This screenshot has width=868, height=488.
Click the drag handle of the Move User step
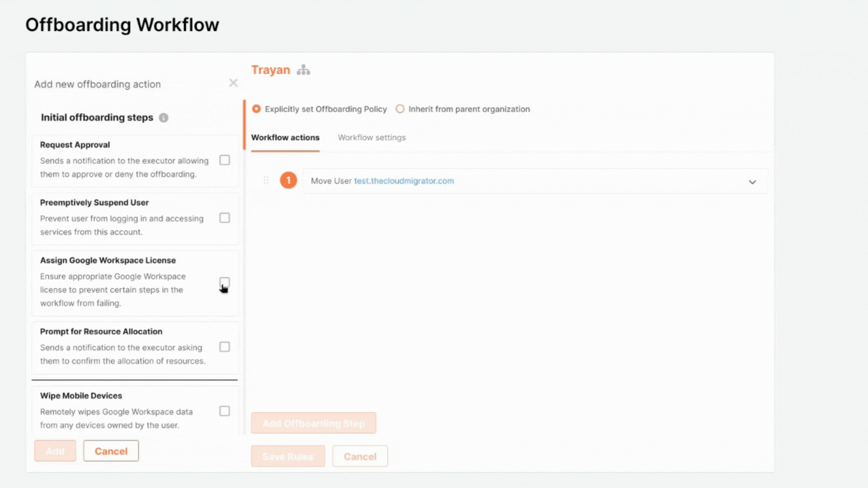pyautogui.click(x=266, y=180)
